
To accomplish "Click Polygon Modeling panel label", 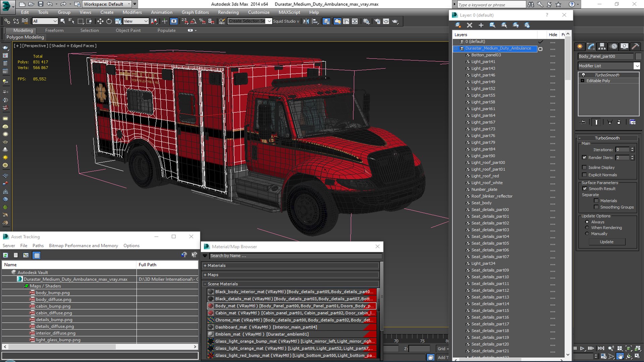I will click(x=25, y=37).
